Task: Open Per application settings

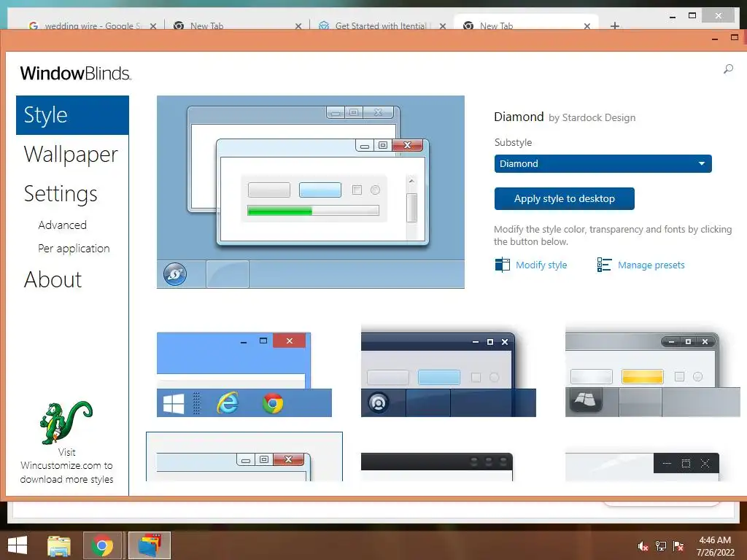Action: click(74, 249)
